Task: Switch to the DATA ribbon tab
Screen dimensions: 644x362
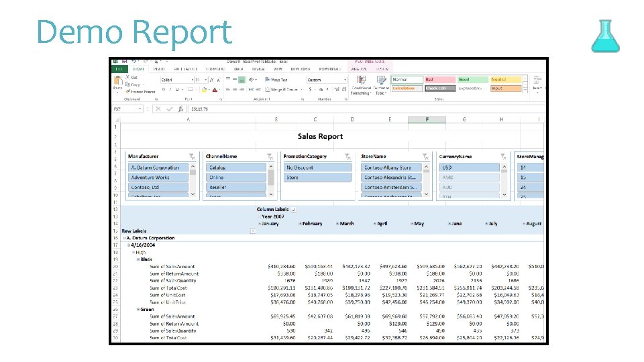Action: (239, 69)
